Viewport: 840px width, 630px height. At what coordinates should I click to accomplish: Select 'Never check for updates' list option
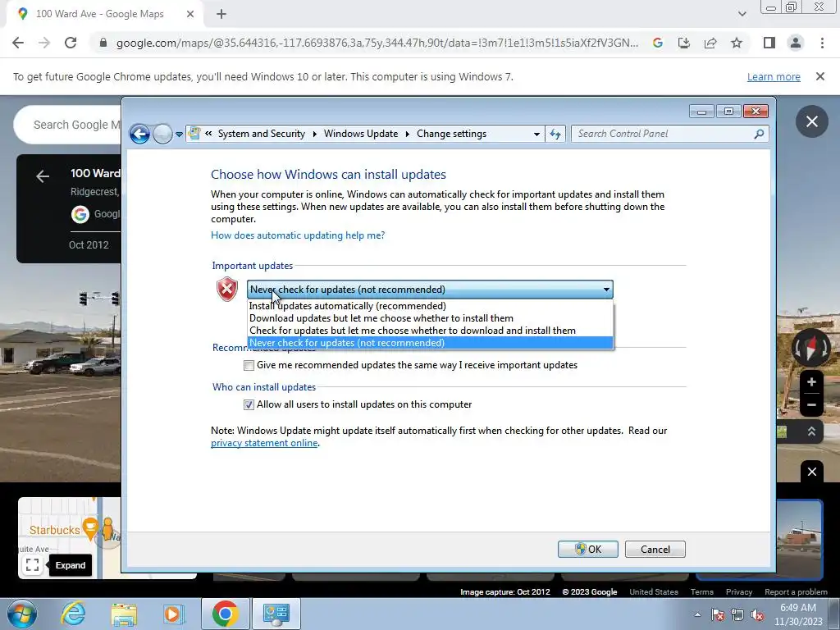[430, 343]
